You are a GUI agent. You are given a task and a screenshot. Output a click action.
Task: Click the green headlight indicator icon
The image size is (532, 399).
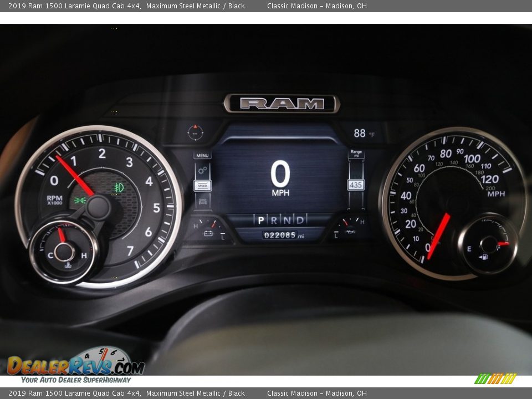click(80, 200)
